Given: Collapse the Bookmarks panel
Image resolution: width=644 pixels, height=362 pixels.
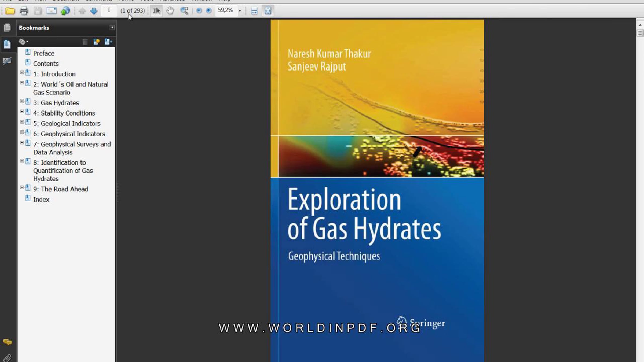Looking at the screenshot, I should pyautogui.click(x=112, y=28).
